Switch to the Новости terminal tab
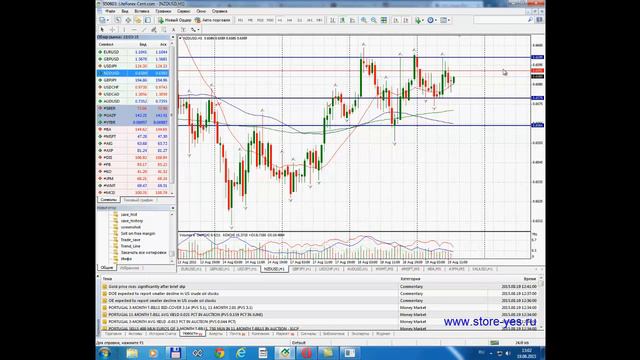640x360 pixels. point(192,333)
